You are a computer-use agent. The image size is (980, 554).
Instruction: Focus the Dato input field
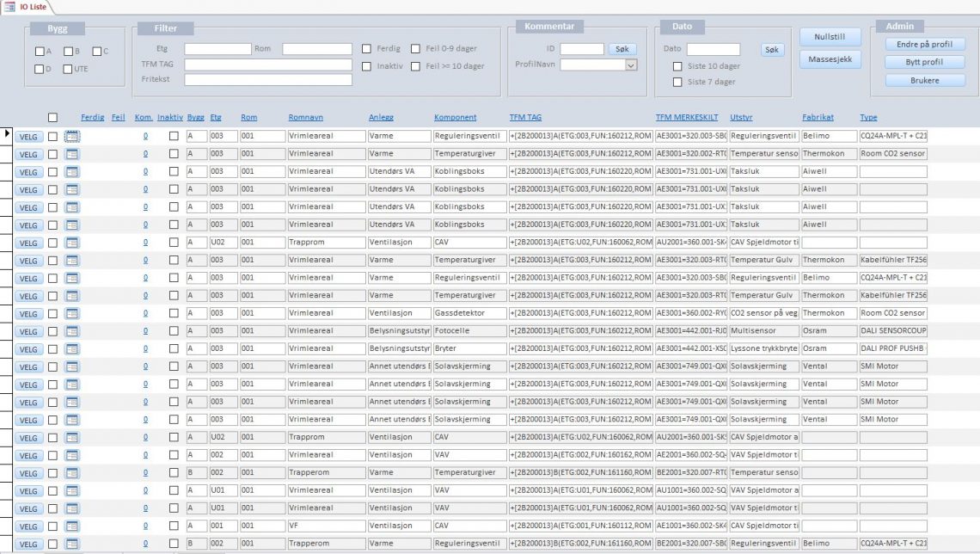point(714,49)
